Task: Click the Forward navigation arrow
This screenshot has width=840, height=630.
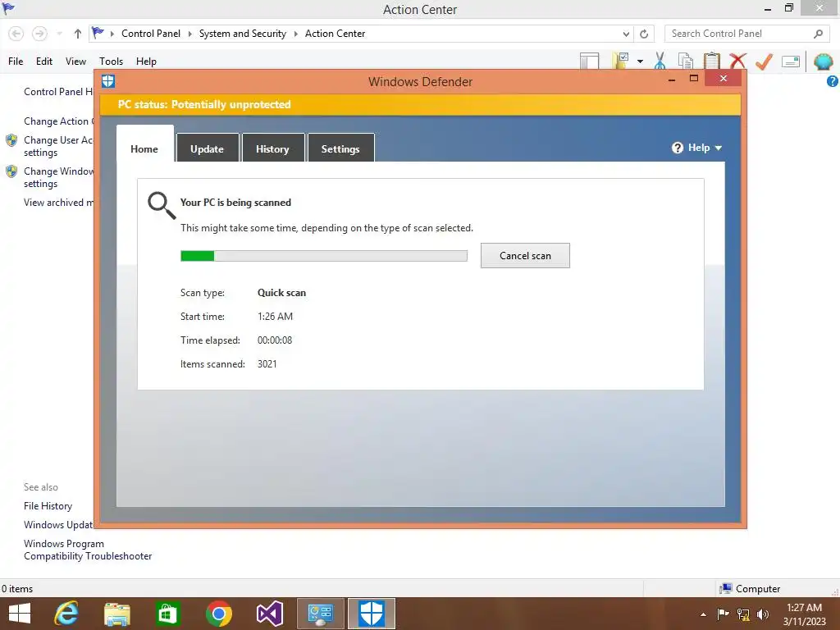Action: (39, 34)
